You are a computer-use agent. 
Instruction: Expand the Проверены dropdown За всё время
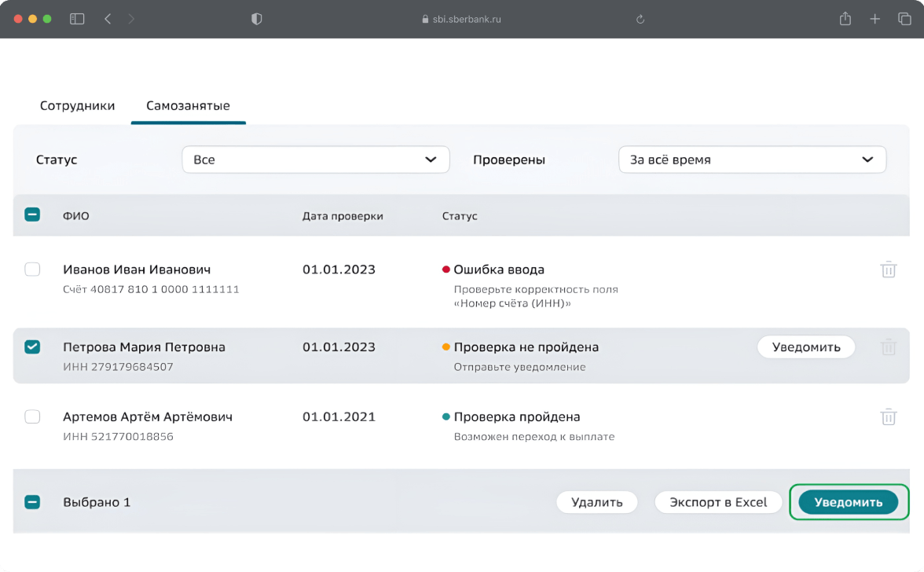point(752,159)
